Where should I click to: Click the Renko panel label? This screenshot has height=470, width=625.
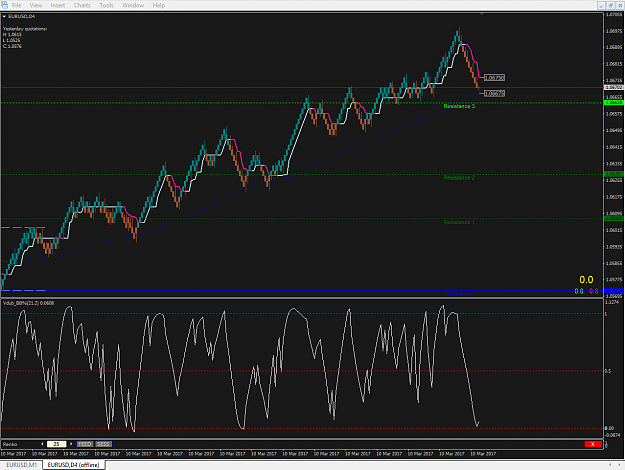(x=10, y=444)
